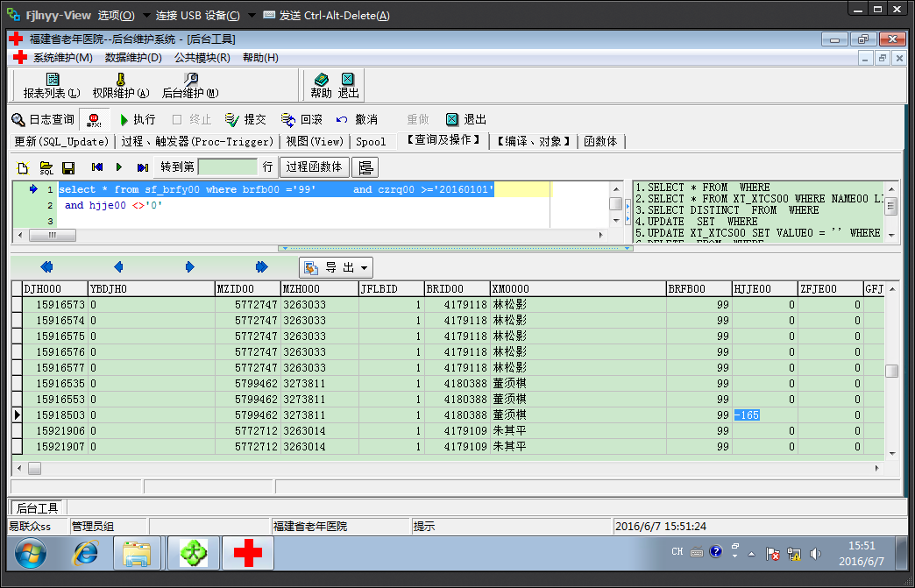Open the 选项 menu dropdown arrow

145,16
